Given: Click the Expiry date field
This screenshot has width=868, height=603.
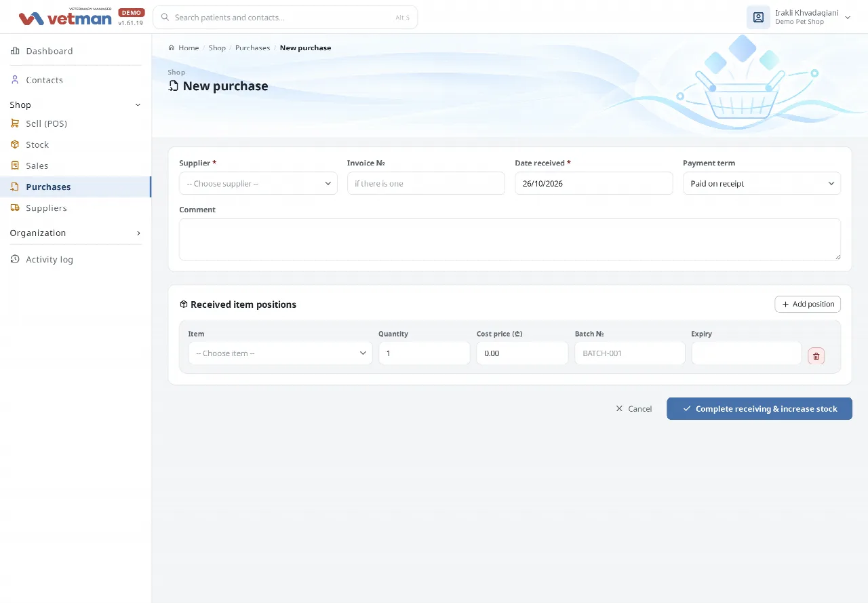Looking at the screenshot, I should click(x=747, y=353).
